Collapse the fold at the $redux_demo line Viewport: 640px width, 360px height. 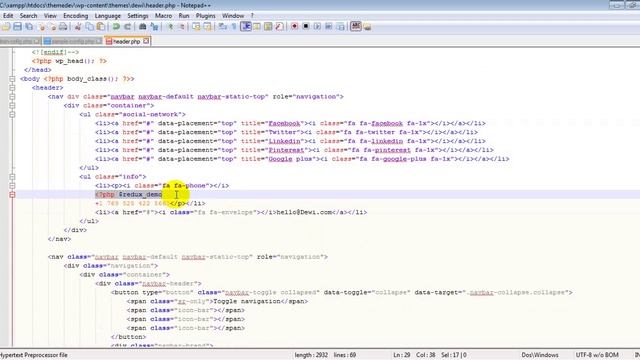(12, 195)
